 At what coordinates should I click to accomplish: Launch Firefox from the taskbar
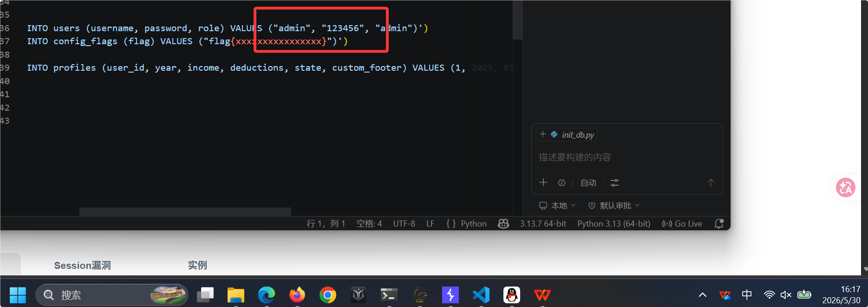[297, 295]
